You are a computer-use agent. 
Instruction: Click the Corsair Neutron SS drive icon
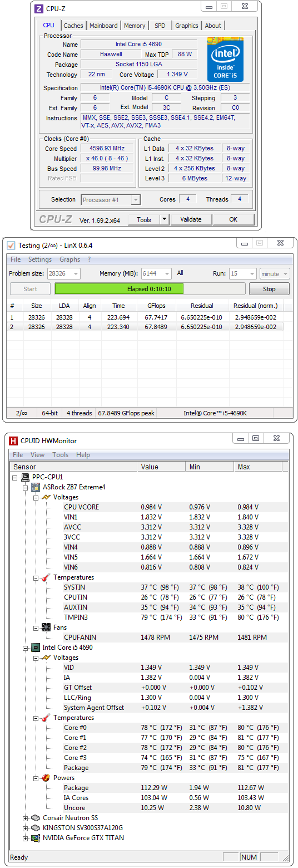point(36,818)
